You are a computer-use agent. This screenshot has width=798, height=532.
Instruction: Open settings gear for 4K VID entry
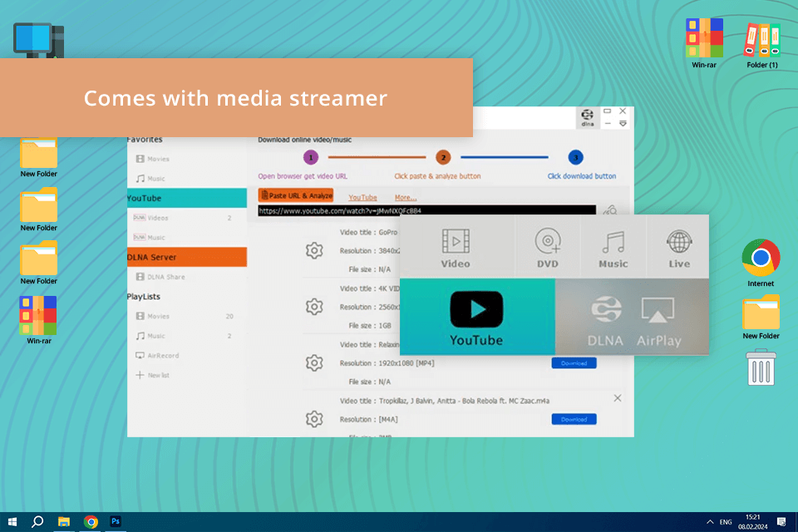tap(314, 307)
